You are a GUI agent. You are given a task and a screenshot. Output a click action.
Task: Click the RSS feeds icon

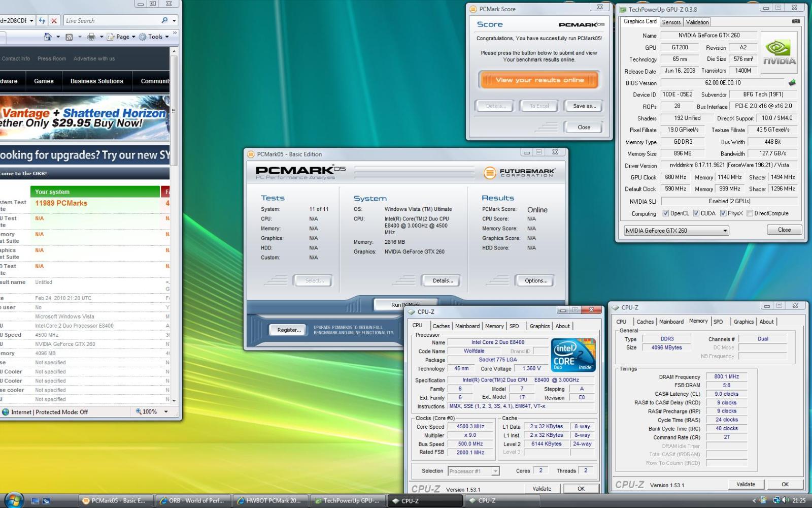pos(70,37)
